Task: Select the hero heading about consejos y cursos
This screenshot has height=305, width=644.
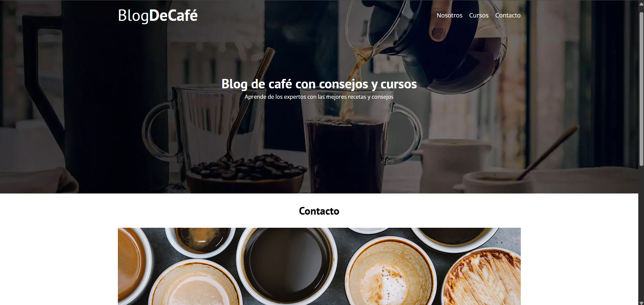Action: coord(319,84)
